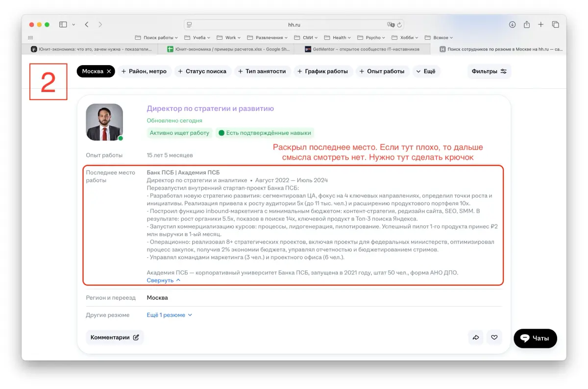Expand Ещё 1 резюме list
The width and height of the screenshot is (588, 389).
170,315
